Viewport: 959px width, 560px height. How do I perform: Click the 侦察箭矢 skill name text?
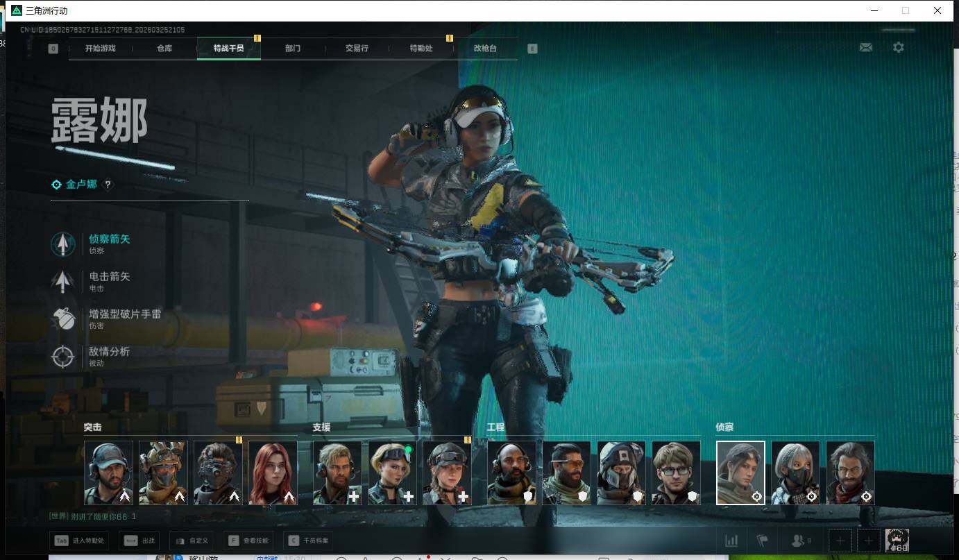(110, 239)
